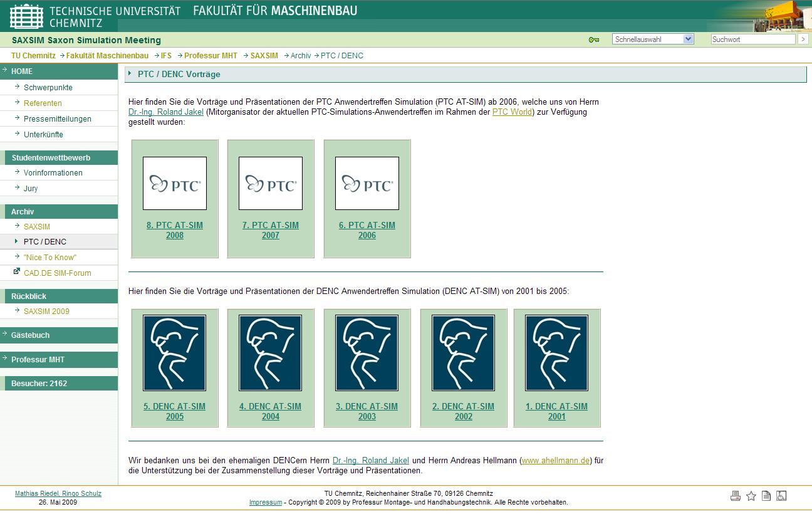
Task: Open Vorinformationen under Studentenwettbewerb
Action: (53, 173)
